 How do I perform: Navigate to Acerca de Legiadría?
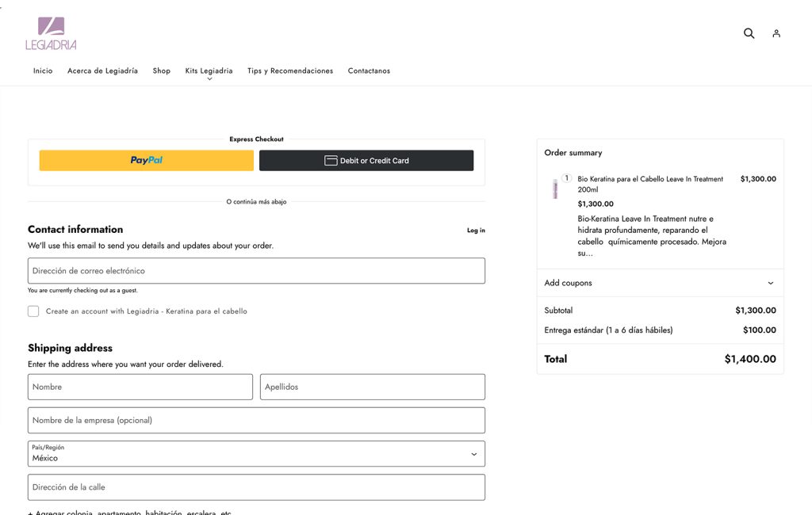102,71
